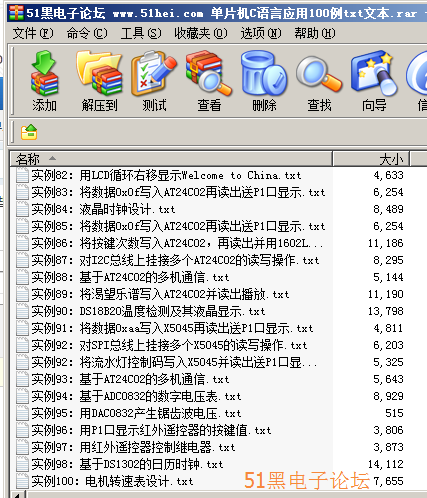Open the 命令(C) menu
427x498 pixels.
[87, 33]
